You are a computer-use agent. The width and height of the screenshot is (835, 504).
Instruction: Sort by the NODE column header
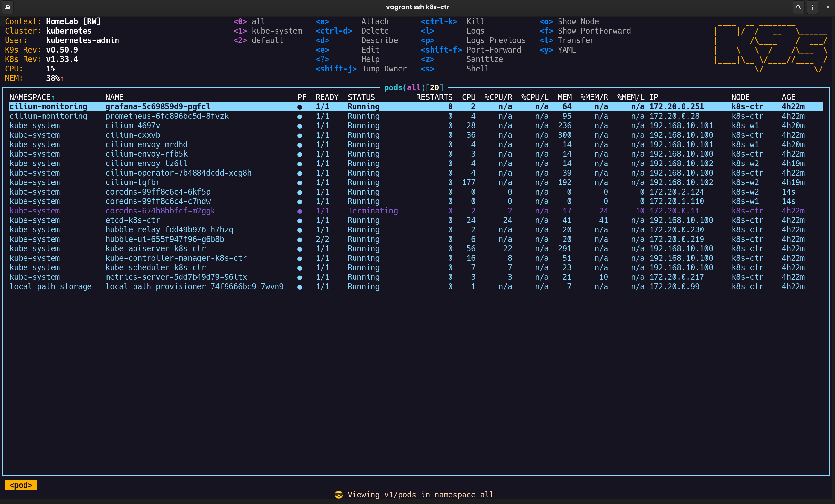(740, 97)
